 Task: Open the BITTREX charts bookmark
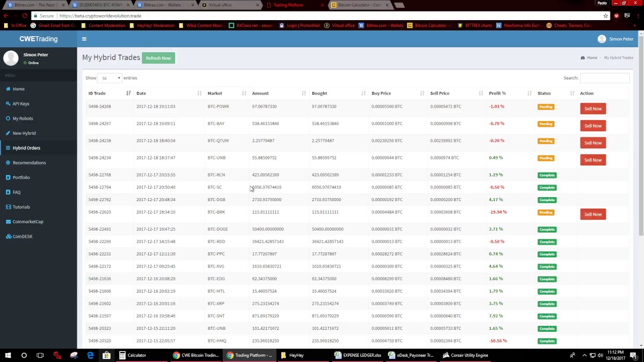click(x=474, y=25)
